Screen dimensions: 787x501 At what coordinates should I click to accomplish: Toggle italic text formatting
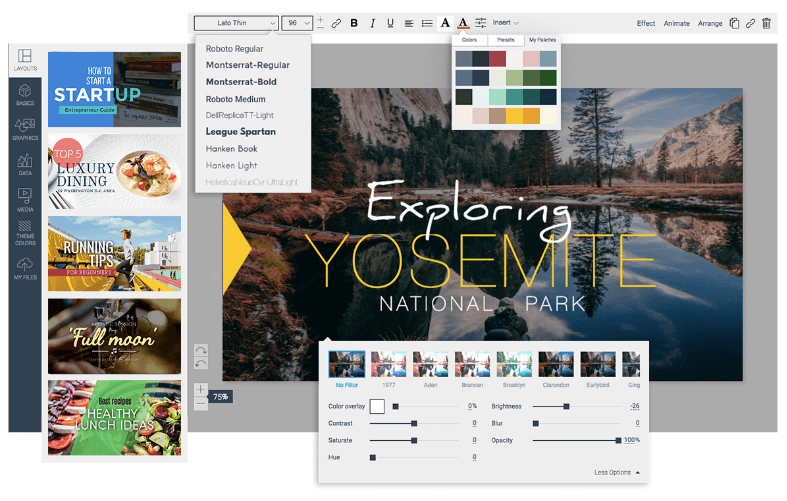tap(372, 23)
